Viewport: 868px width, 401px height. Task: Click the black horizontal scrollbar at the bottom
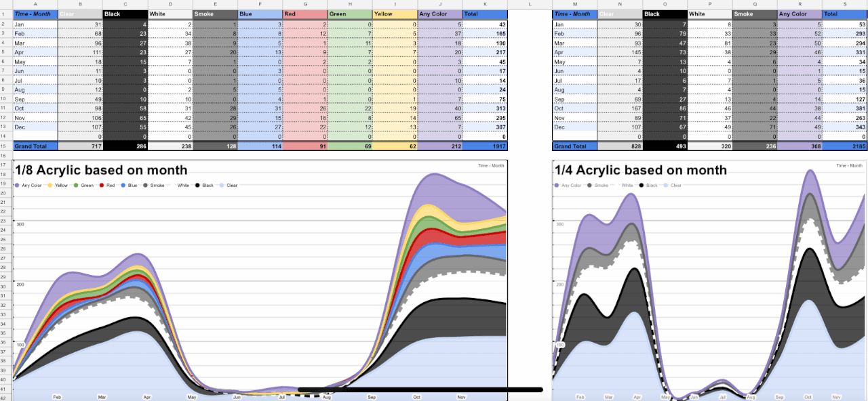[420, 389]
